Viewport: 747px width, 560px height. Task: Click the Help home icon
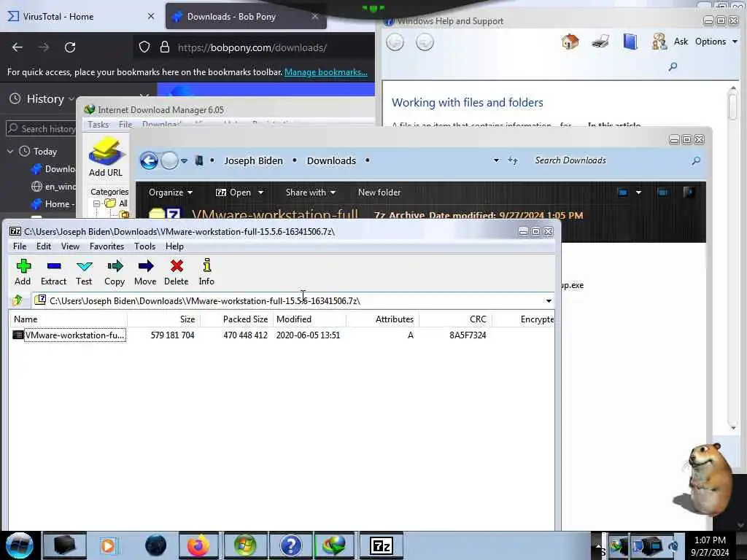pos(570,42)
